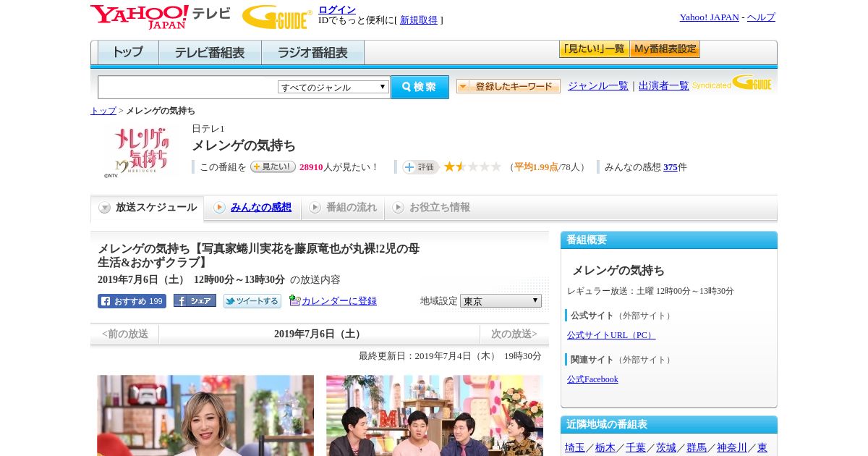Click the <前の放送 navigation button
Viewport: 868px width, 456px height.
click(125, 334)
